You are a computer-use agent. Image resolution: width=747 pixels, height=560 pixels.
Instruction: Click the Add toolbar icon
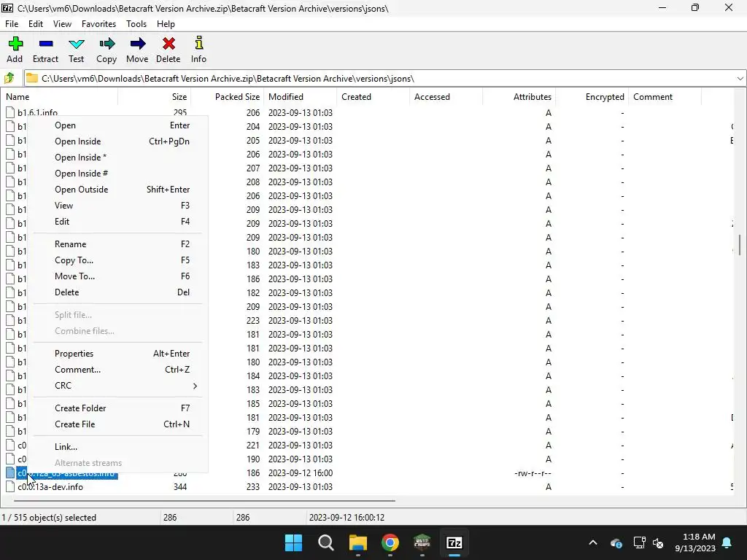click(15, 44)
